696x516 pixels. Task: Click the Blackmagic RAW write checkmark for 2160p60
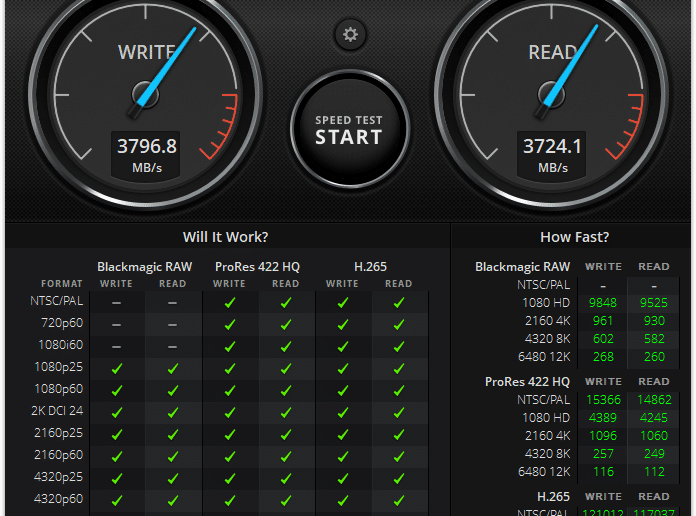tap(117, 456)
